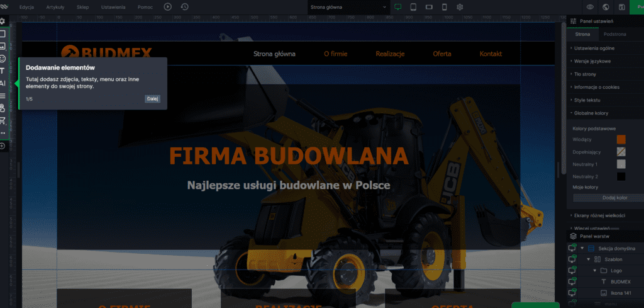Open the globe icon in top bar
644x308 pixels.
pyautogui.click(x=606, y=7)
